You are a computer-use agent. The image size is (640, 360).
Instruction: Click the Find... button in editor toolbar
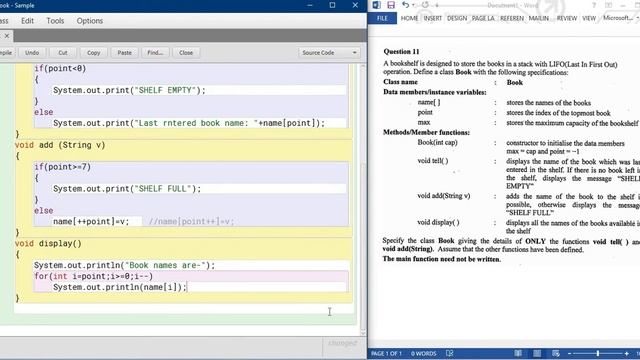[x=155, y=53]
